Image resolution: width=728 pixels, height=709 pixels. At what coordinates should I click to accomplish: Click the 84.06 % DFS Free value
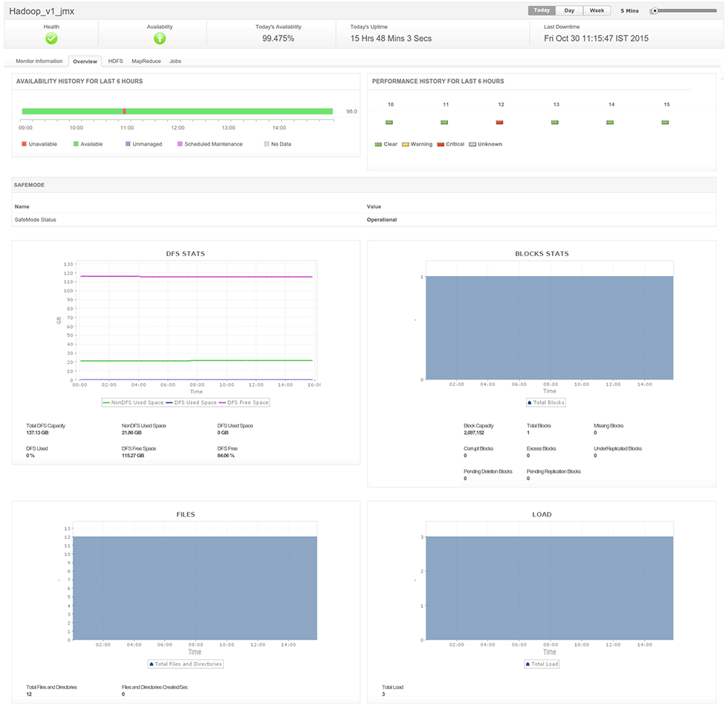pos(226,456)
